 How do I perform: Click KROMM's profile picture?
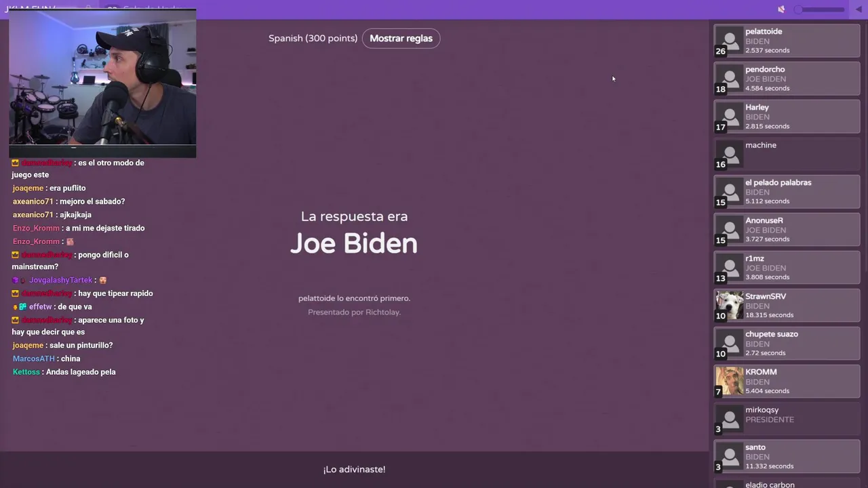click(x=730, y=381)
